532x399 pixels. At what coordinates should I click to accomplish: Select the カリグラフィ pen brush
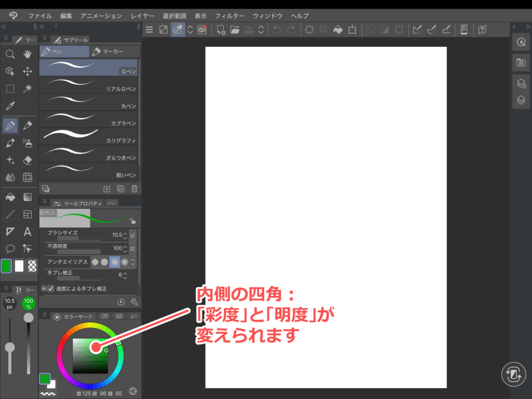coord(88,137)
